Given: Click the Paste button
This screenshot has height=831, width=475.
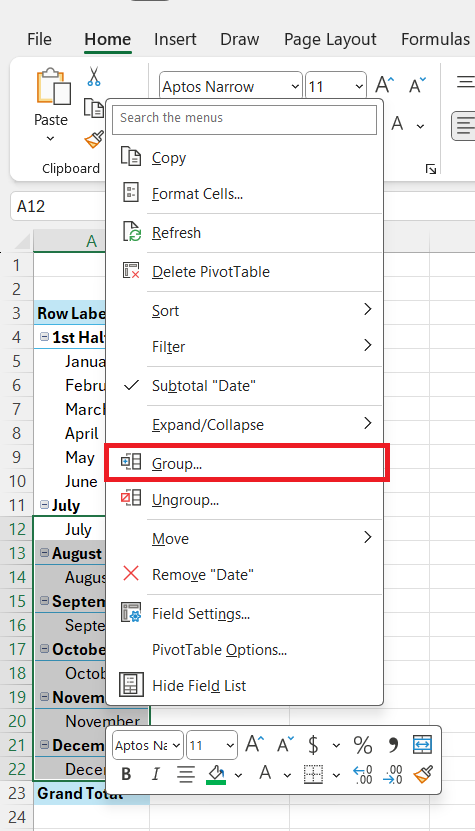Looking at the screenshot, I should (x=51, y=104).
